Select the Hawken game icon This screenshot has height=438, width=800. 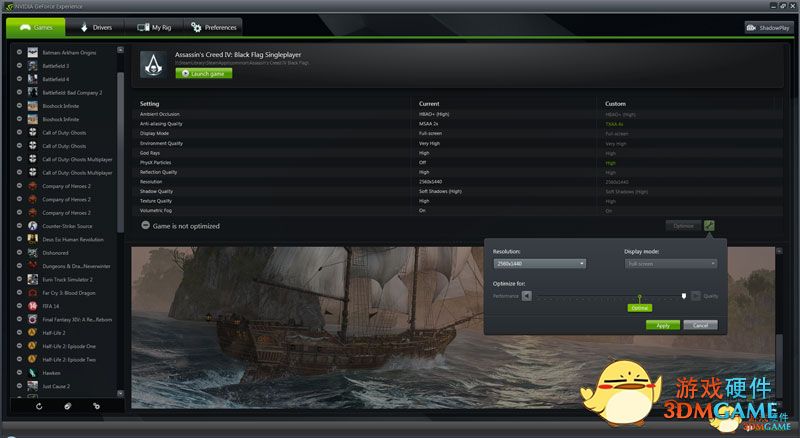coord(33,373)
